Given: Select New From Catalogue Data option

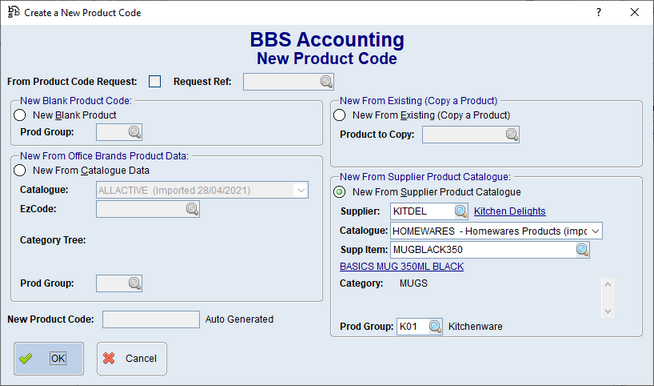Looking at the screenshot, I should [x=20, y=170].
